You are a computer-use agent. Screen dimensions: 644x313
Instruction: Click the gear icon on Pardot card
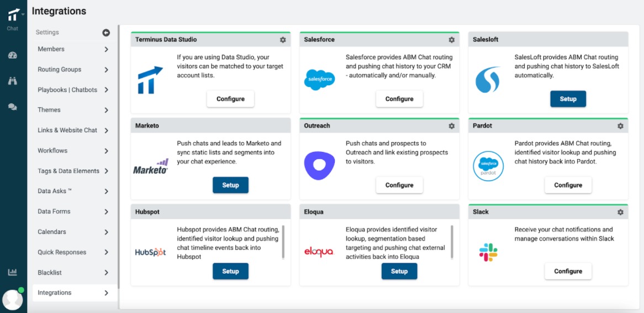coord(620,126)
